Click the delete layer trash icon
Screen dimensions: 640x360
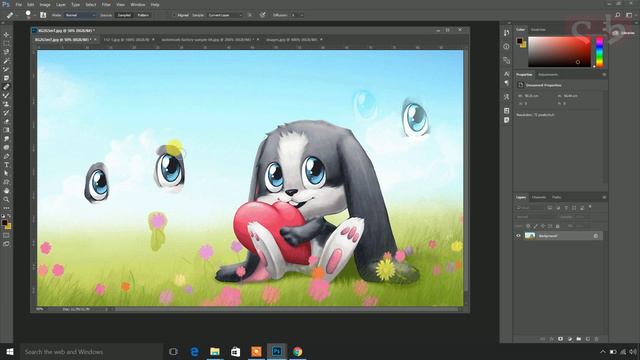596,339
